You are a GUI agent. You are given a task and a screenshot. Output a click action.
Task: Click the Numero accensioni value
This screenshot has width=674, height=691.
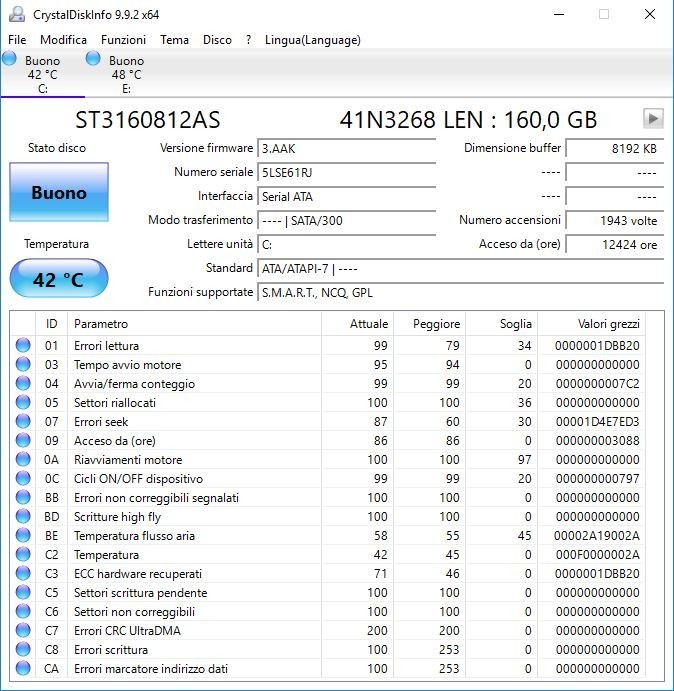614,220
